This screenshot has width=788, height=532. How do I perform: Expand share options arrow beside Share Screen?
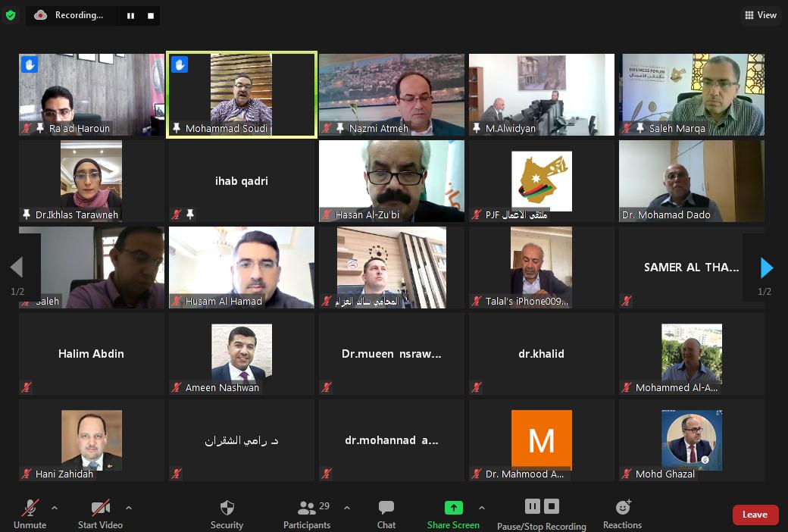coord(482,508)
